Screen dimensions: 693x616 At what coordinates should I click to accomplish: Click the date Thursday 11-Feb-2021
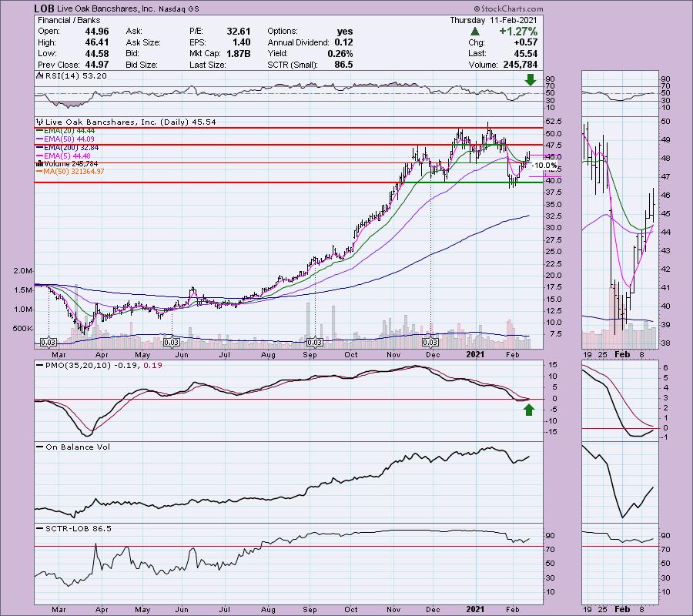point(494,20)
